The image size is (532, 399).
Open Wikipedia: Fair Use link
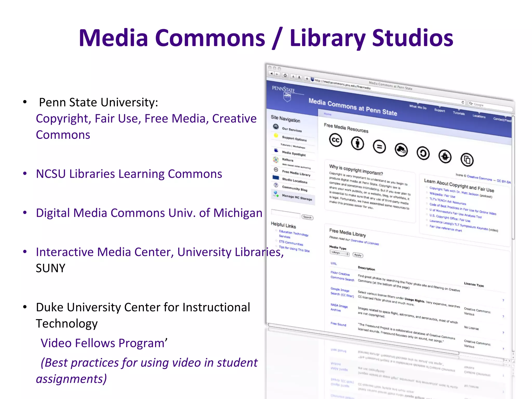pos(442,195)
